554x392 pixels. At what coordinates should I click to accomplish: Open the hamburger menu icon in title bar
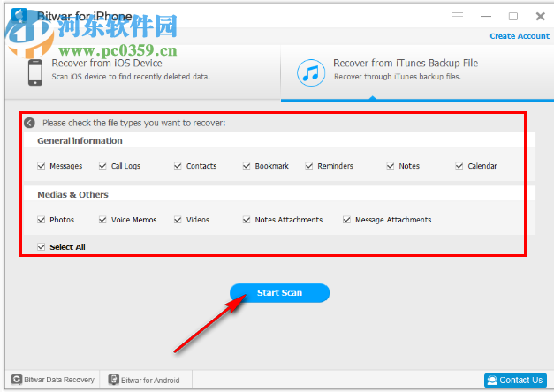click(458, 16)
